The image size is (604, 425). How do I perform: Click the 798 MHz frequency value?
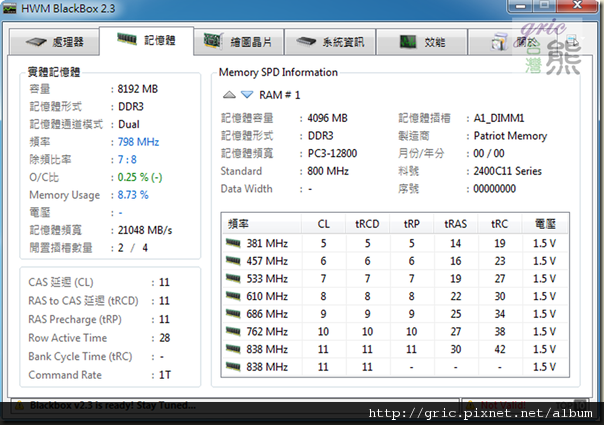click(x=138, y=142)
